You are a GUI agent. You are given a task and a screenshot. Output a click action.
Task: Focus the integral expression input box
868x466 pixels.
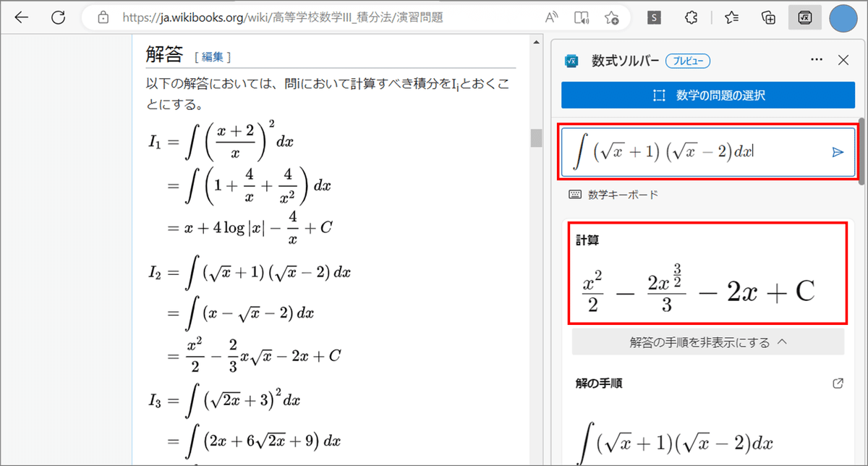pos(707,151)
